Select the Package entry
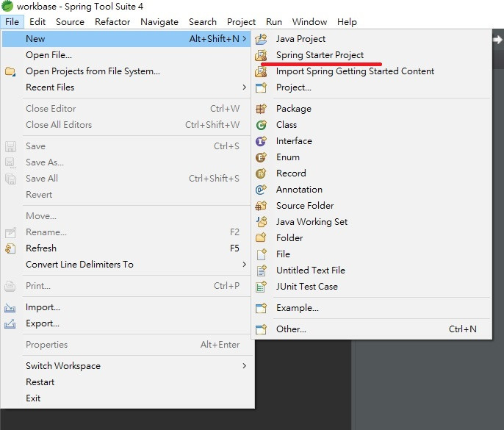 [371, 109]
